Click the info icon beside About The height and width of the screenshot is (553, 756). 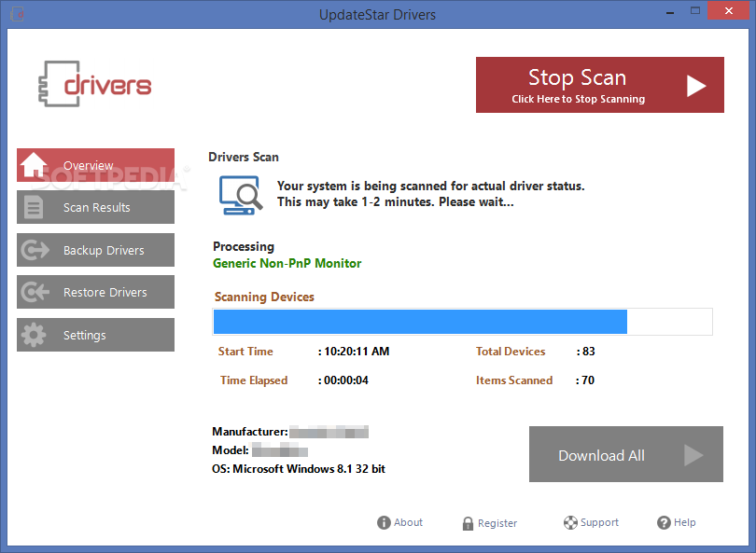[384, 522]
